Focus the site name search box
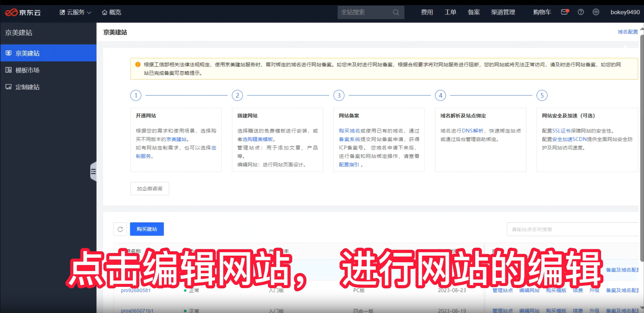Image resolution: width=644 pixels, height=313 pixels. point(573,229)
